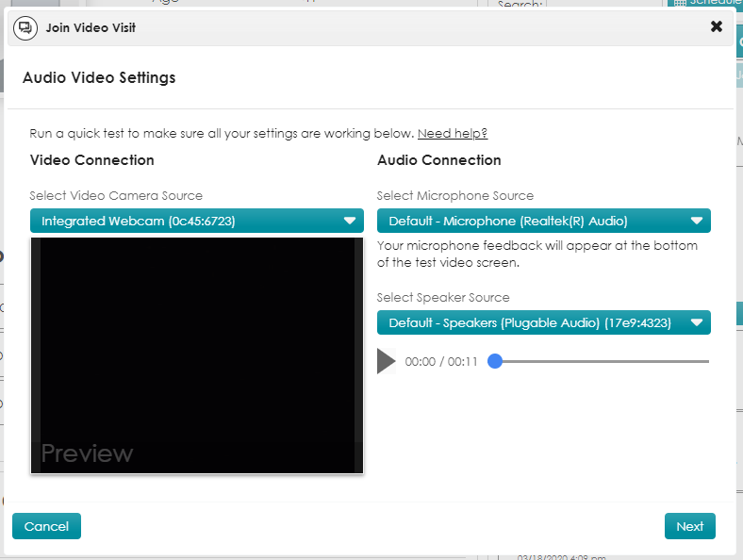Click the 00:00 / 00:11 audio time display
Image resolution: width=743 pixels, height=560 pixels.
441,362
